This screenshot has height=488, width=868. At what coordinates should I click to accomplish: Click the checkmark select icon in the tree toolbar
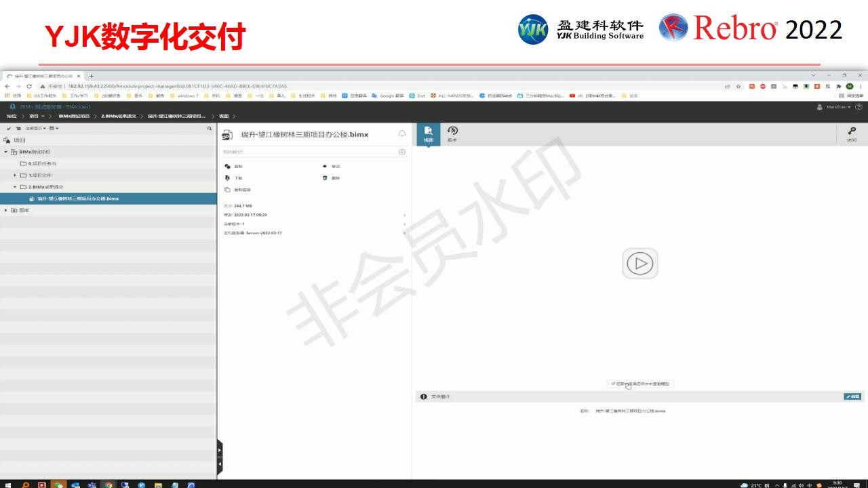pyautogui.click(x=8, y=128)
